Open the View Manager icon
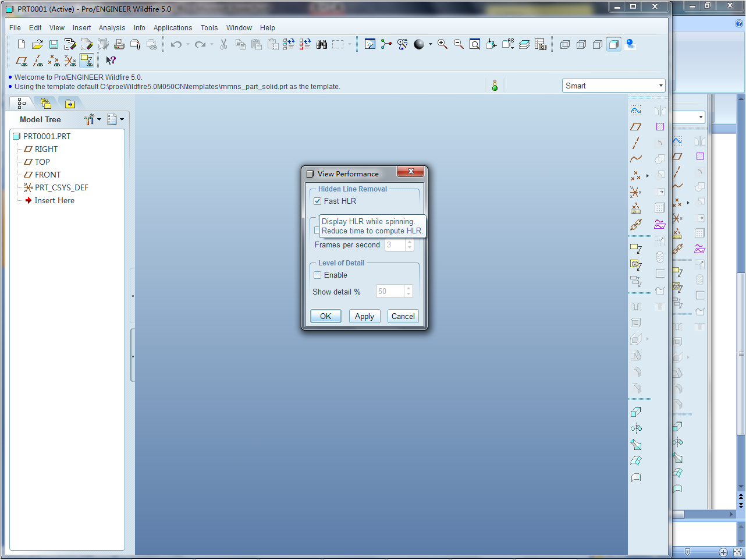 (x=541, y=44)
